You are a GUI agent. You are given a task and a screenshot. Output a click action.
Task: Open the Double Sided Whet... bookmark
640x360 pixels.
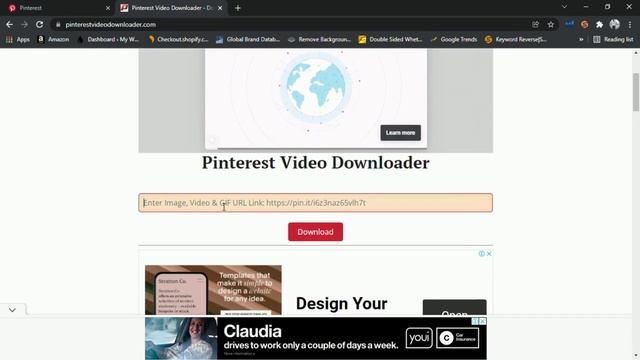[x=390, y=40]
